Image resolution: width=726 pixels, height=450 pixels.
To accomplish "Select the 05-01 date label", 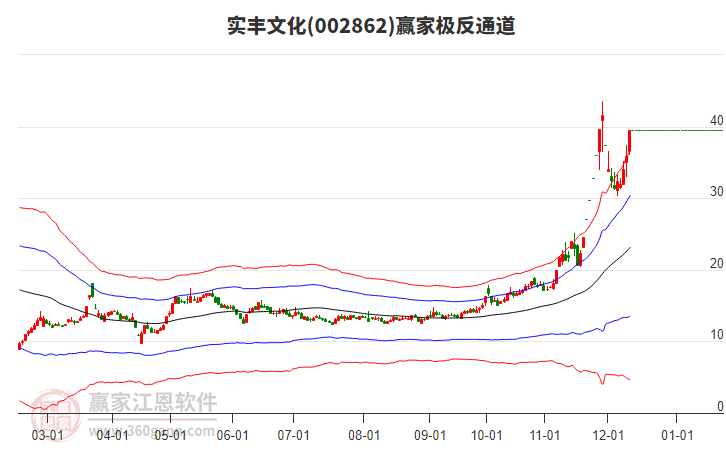I will point(170,436).
